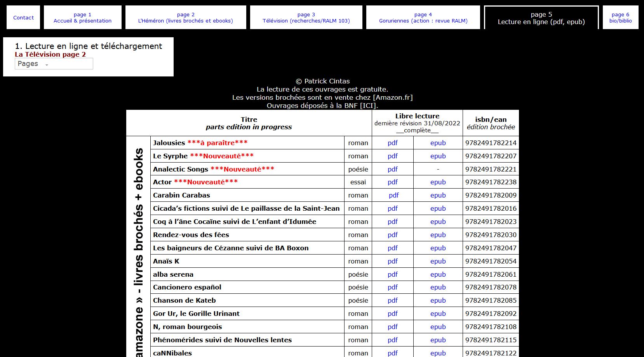644x357 pixels.
Task: Open epub of N, roman bourgeois
Action: click(x=438, y=327)
